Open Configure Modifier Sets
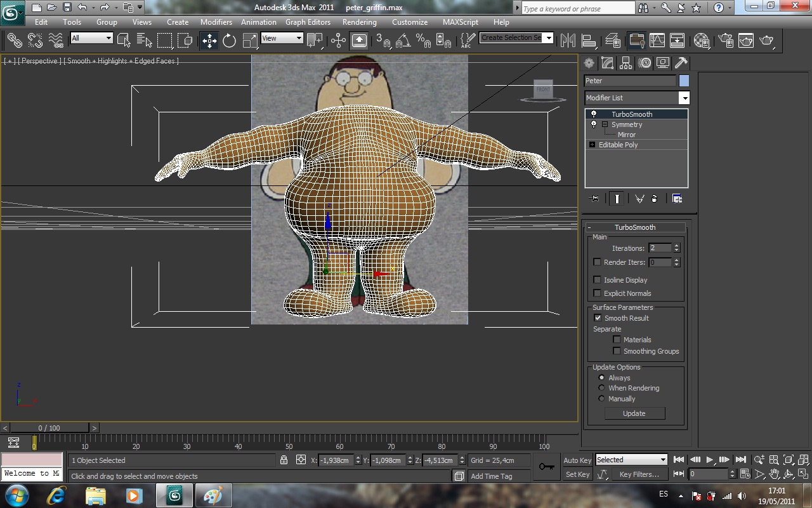The width and height of the screenshot is (812, 508). click(x=677, y=199)
